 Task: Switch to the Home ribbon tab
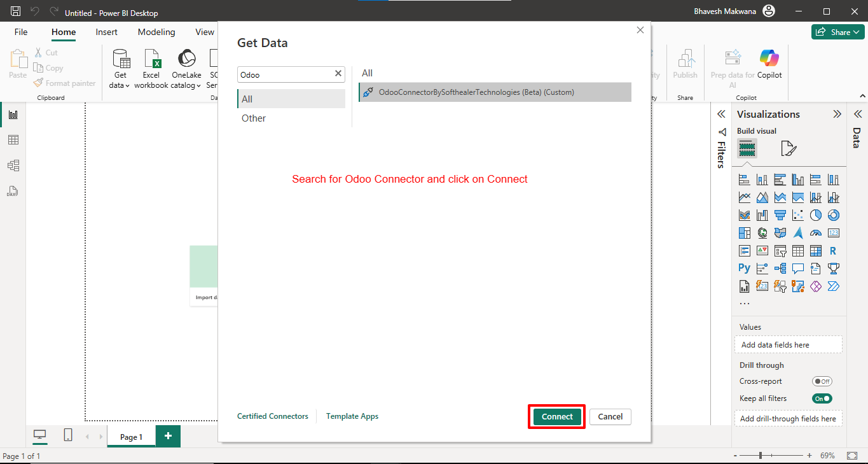coord(64,32)
